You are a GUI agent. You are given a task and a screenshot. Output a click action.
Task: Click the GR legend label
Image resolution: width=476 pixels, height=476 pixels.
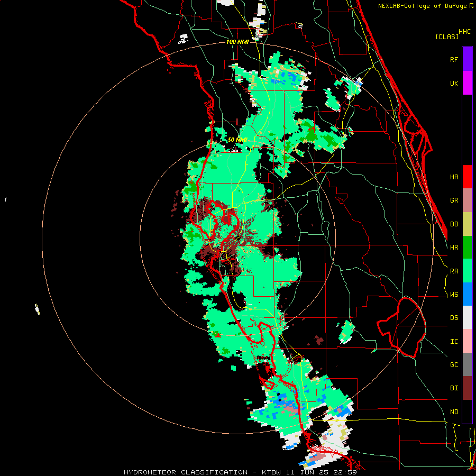pyautogui.click(x=454, y=200)
